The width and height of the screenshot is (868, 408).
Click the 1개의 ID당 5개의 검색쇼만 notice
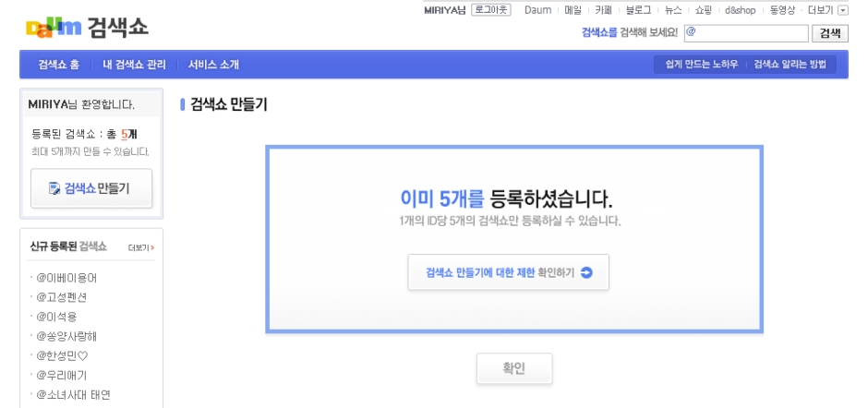point(510,221)
